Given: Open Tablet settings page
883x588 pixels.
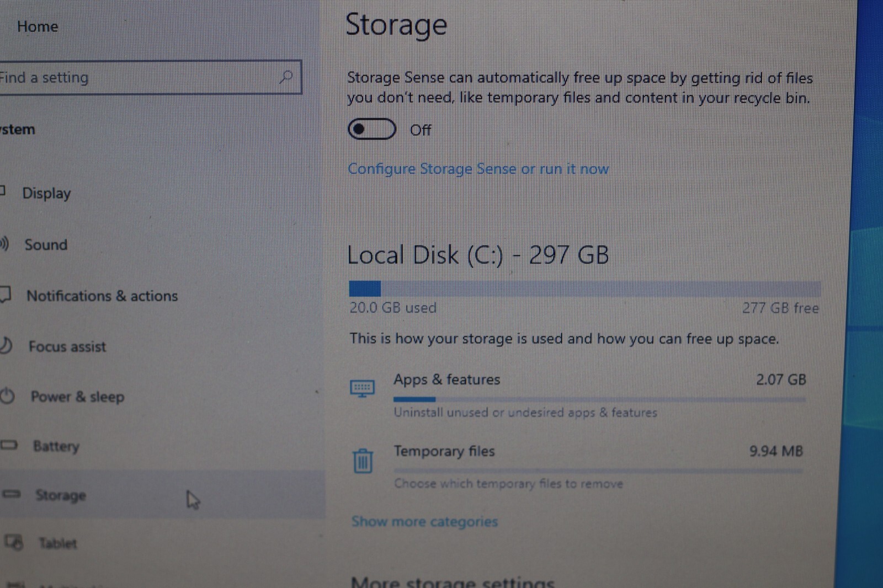Looking at the screenshot, I should click(58, 543).
